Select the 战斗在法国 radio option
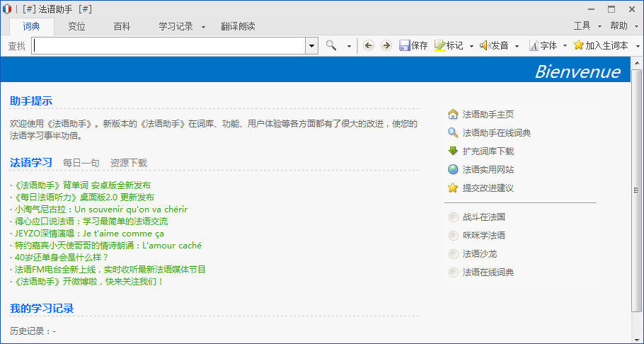The image size is (644, 344). [454, 217]
